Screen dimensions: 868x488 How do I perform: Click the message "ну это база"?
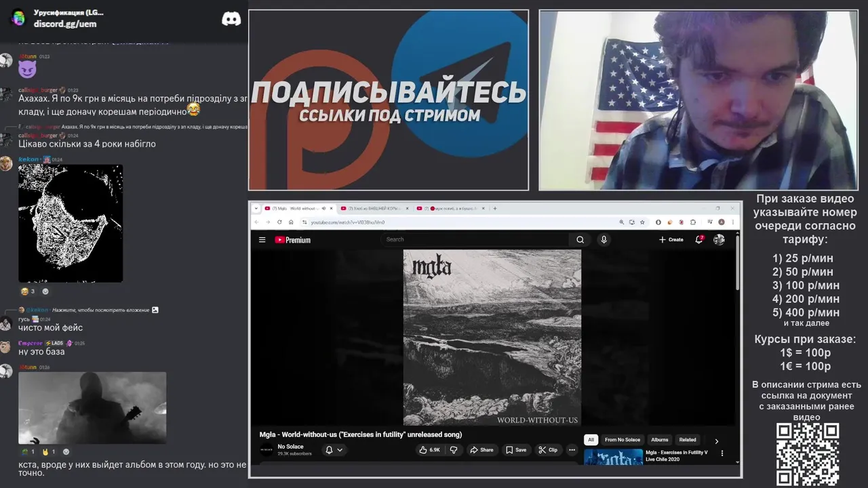[41, 352]
